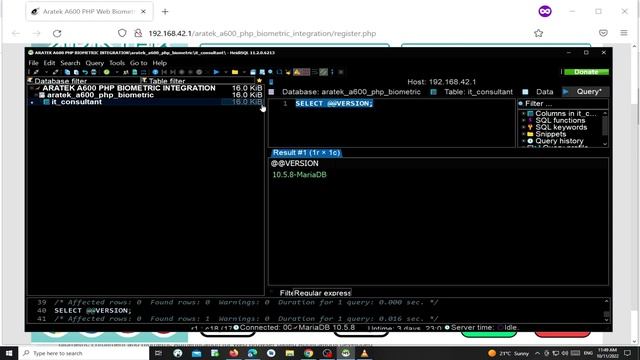This screenshot has height=360, width=640.
Task: Click the Print icon in HeidiSQL toolbar
Action: pyautogui.click(x=93, y=72)
